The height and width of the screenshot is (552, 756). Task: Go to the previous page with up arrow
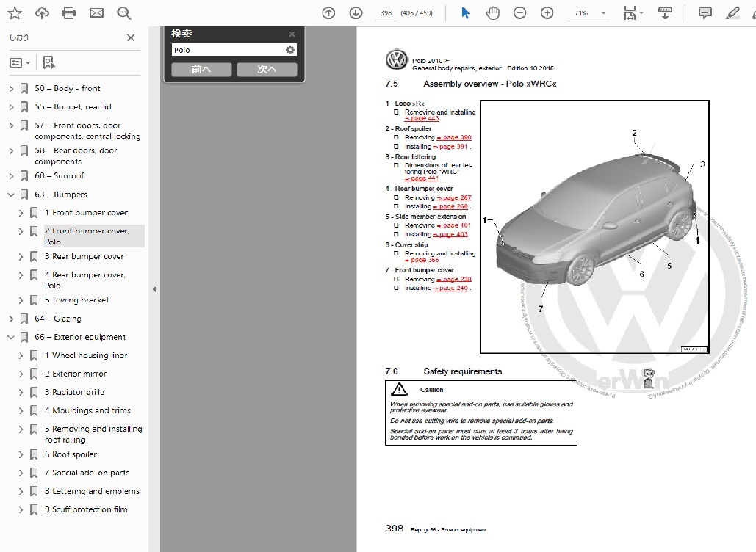[328, 13]
